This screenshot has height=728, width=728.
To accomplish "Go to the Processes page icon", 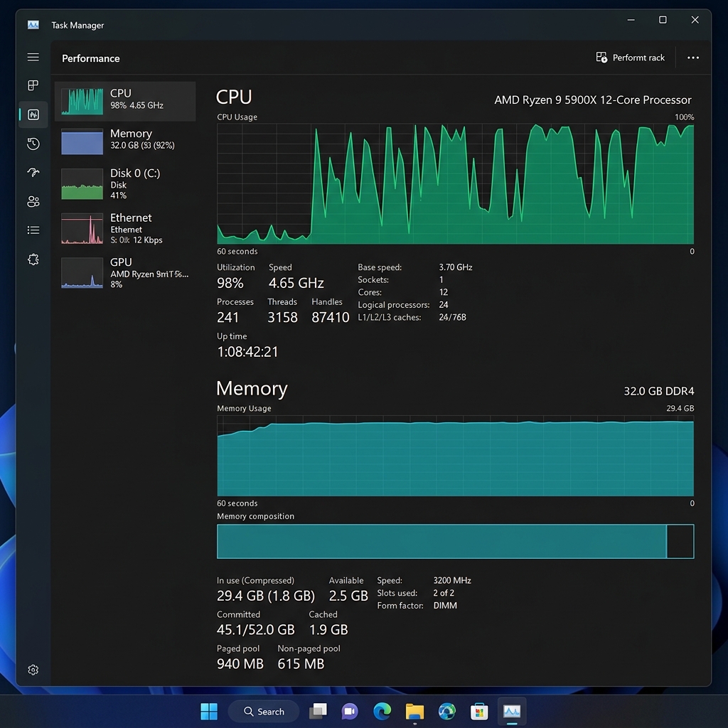I will [x=33, y=85].
